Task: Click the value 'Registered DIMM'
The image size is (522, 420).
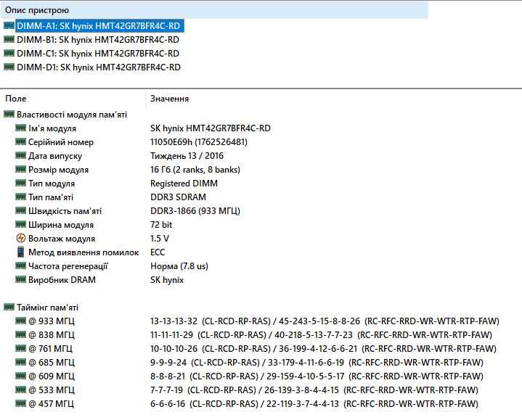Action: tap(184, 184)
